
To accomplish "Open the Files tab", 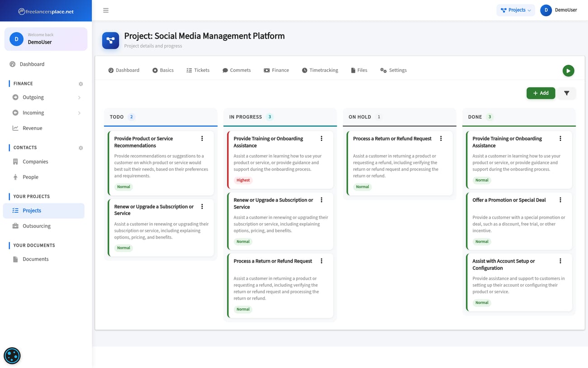I will pyautogui.click(x=359, y=70).
